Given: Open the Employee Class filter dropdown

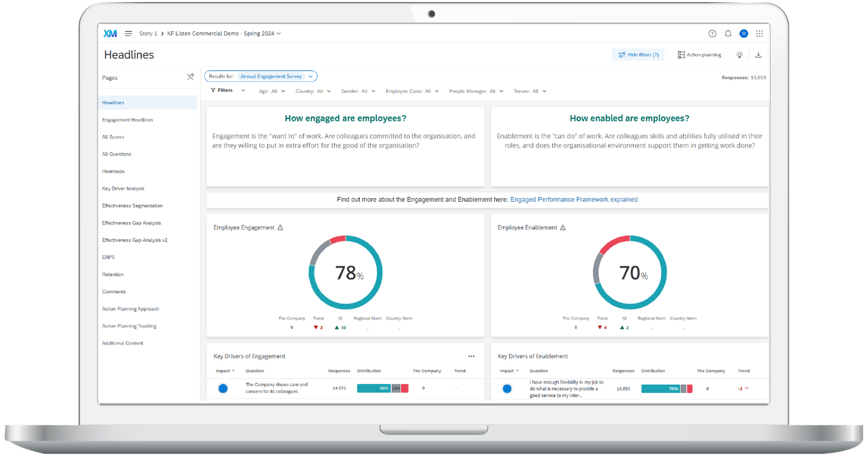Looking at the screenshot, I should tap(412, 91).
